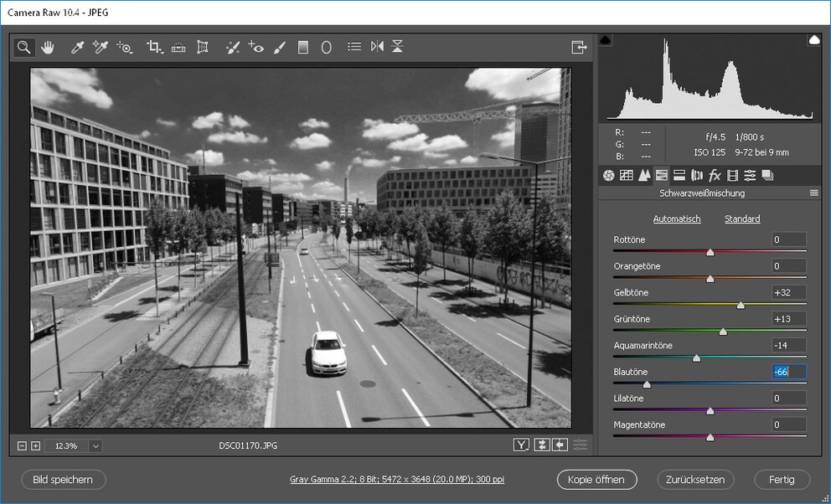Open the HSL/Grayscale panel tab
Image resolution: width=831 pixels, height=504 pixels.
click(x=662, y=175)
